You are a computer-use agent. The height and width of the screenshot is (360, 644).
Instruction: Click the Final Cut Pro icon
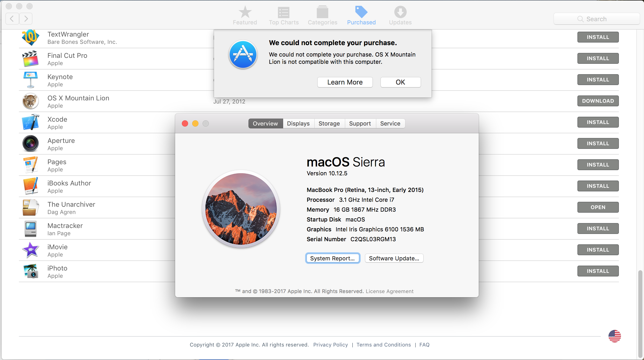click(31, 59)
